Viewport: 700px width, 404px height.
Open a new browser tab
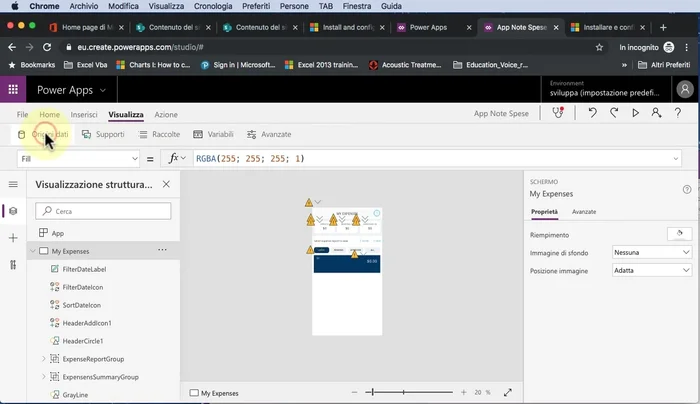click(663, 27)
